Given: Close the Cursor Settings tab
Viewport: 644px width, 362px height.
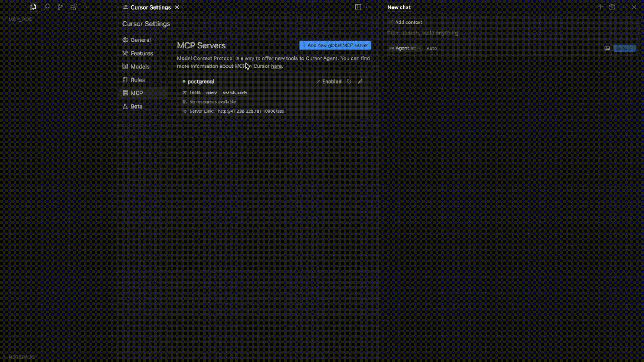Looking at the screenshot, I should [x=177, y=7].
